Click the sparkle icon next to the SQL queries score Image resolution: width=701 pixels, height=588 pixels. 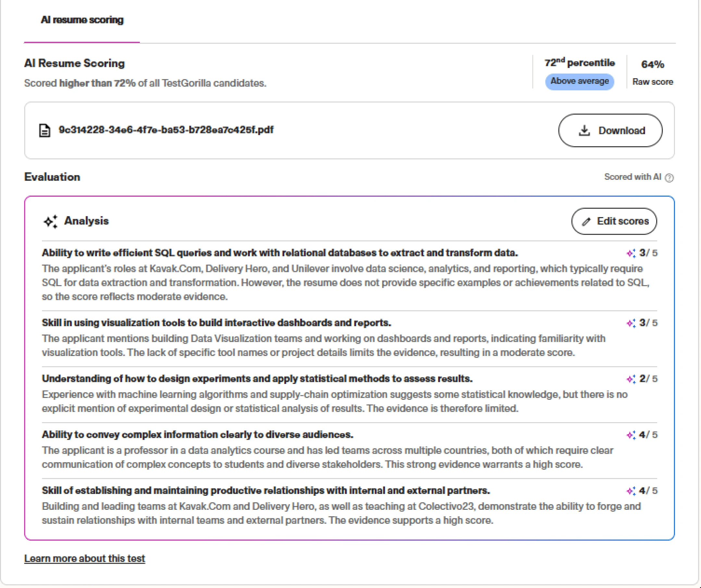click(x=630, y=253)
